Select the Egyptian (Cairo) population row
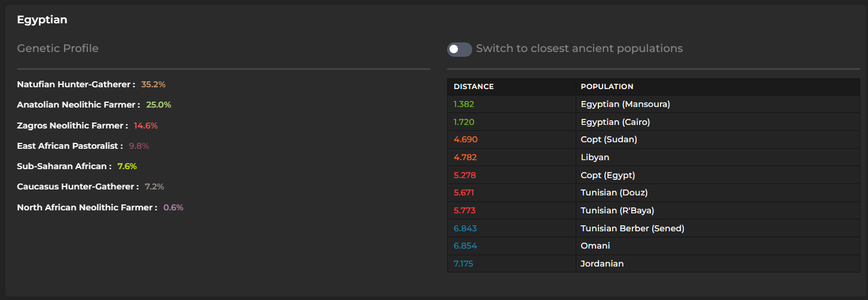The height and width of the screenshot is (300, 868). [615, 122]
